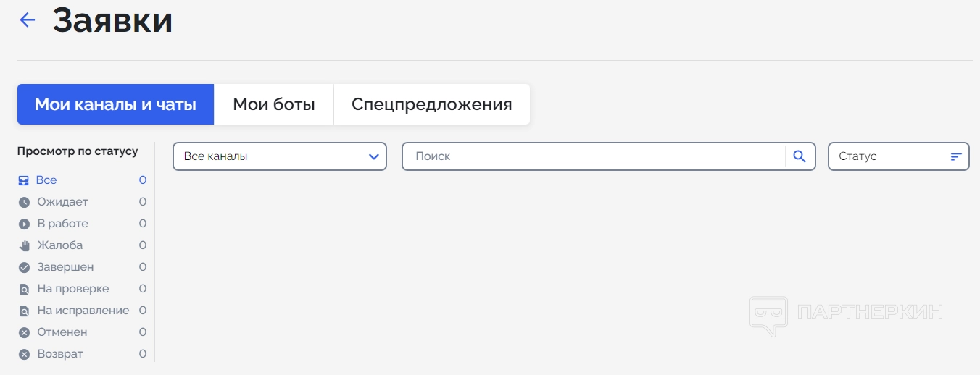
Task: Open the Спецпредложения tab
Action: click(x=431, y=104)
